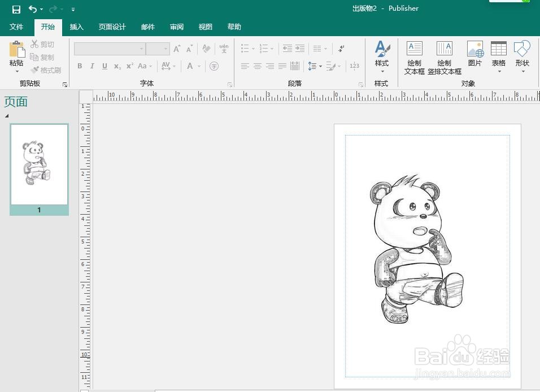Open the font size combo box

click(158, 49)
